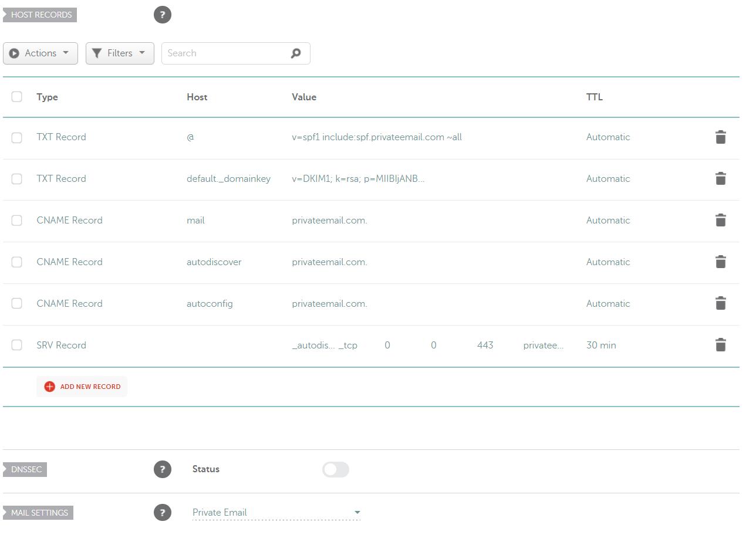Open Mail Settings help icon
This screenshot has width=756, height=535.
163,513
